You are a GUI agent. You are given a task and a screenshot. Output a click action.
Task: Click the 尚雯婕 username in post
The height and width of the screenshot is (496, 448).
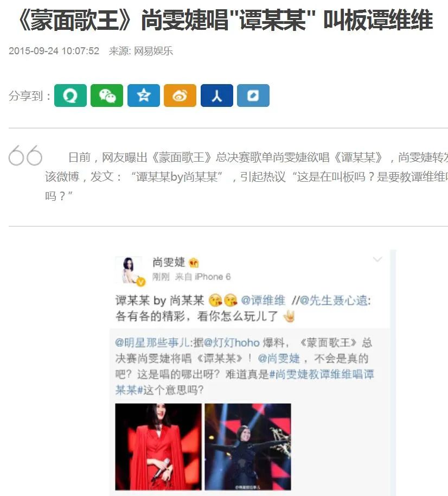(169, 262)
